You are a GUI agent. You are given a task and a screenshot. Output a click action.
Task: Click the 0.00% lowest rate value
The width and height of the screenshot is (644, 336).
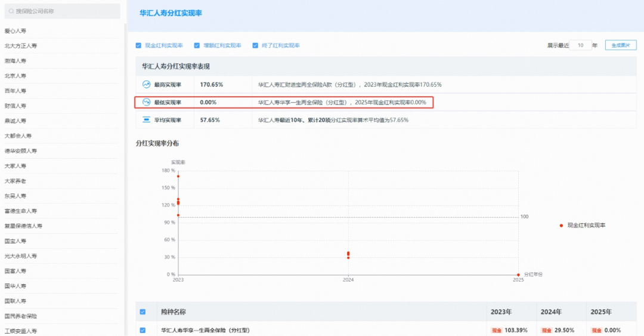click(208, 103)
